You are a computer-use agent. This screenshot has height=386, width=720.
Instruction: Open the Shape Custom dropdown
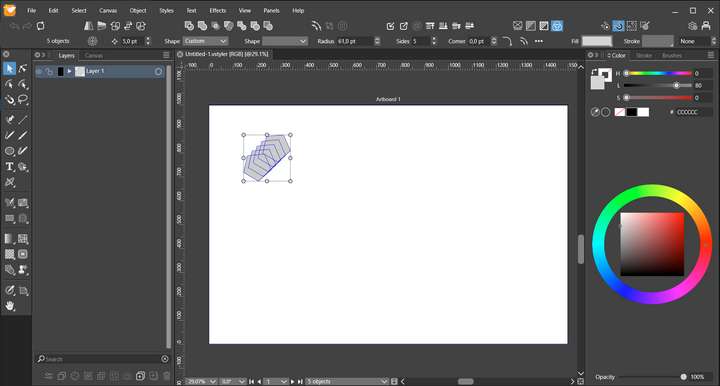(205, 41)
